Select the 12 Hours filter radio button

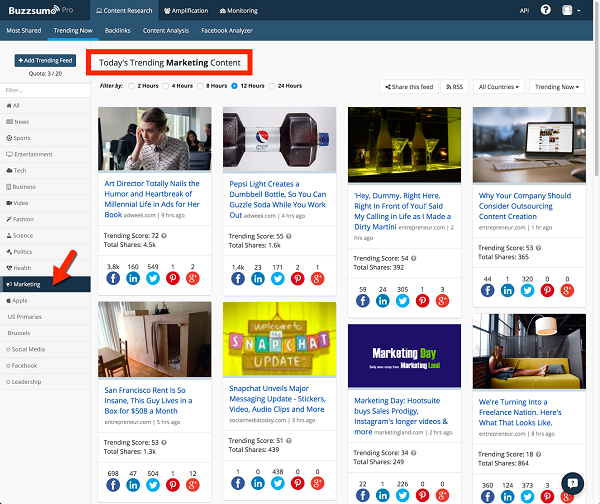point(234,86)
